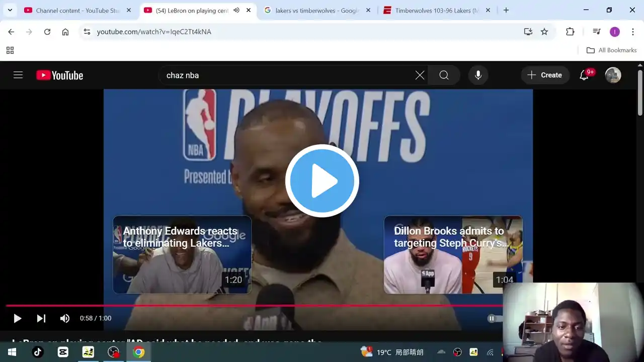
Task: Open the Windows Start menu
Action: click(x=12, y=352)
